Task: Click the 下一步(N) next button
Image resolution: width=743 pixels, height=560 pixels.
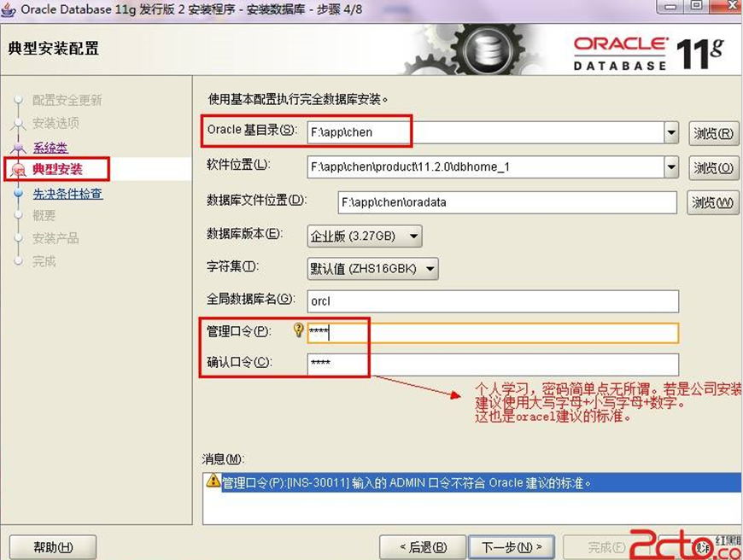Action: click(512, 547)
